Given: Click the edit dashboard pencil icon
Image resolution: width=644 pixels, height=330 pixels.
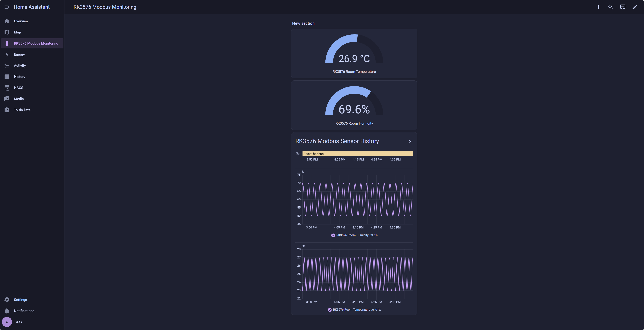Looking at the screenshot, I should (x=635, y=7).
